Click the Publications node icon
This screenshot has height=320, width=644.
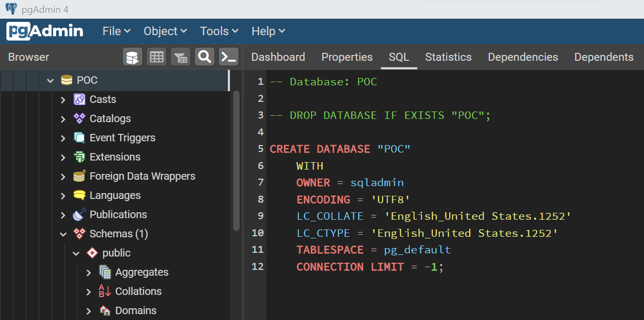[x=79, y=214]
